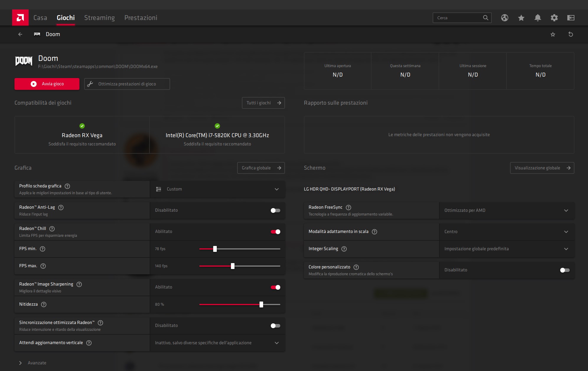The height and width of the screenshot is (371, 588).
Task: Go back with the left arrow
Action: [x=20, y=34]
